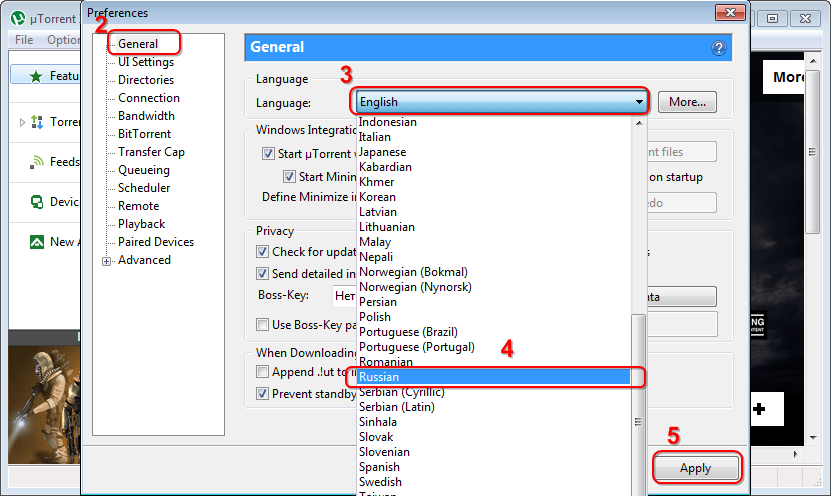Select Spanish from language list
Screen dimensions: 831x496
(494, 467)
